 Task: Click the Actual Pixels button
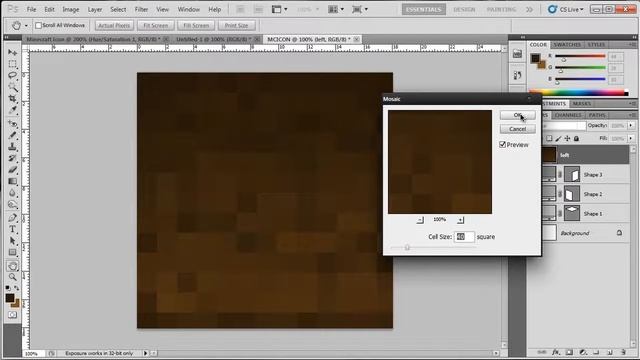click(114, 25)
